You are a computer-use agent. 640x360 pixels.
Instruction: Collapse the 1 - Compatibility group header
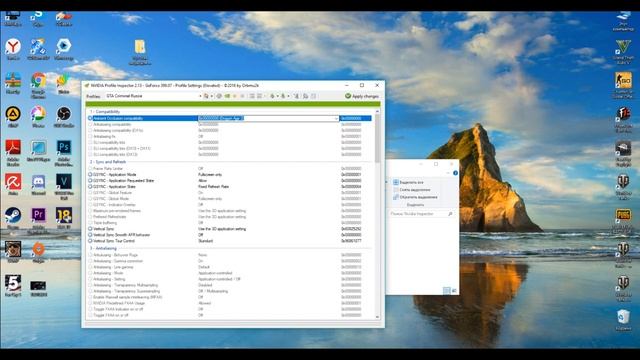click(105, 111)
